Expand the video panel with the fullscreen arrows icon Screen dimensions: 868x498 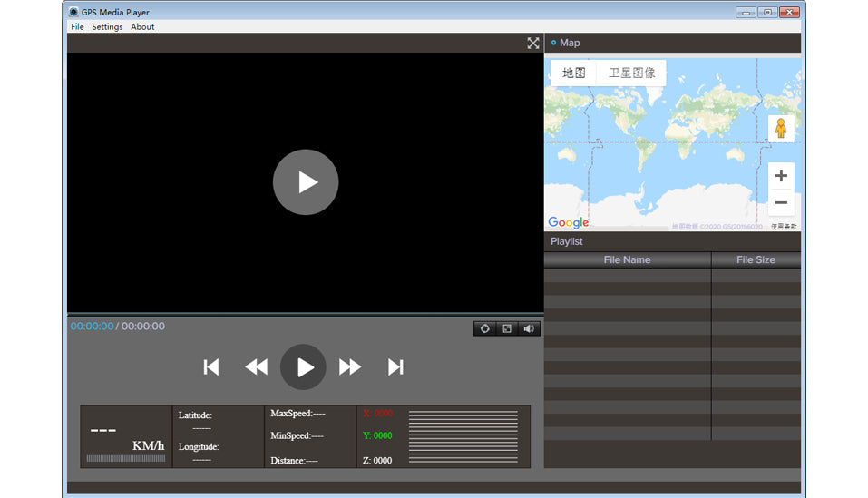533,43
